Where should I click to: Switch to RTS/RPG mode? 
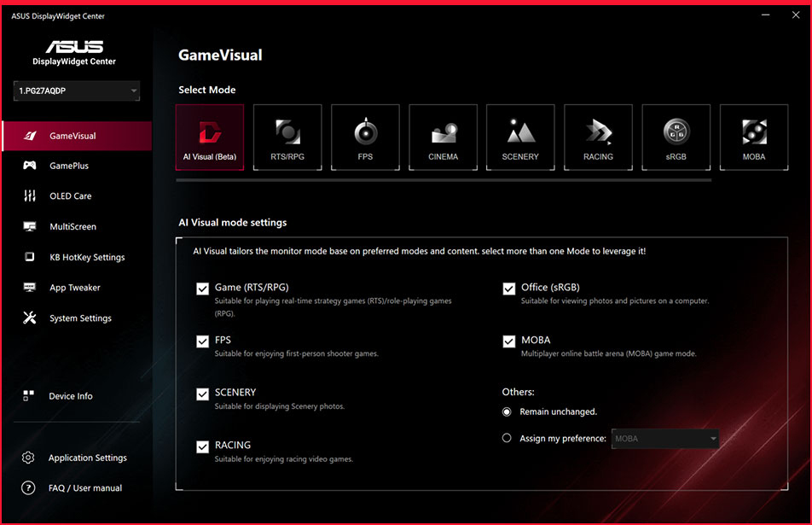click(x=287, y=137)
